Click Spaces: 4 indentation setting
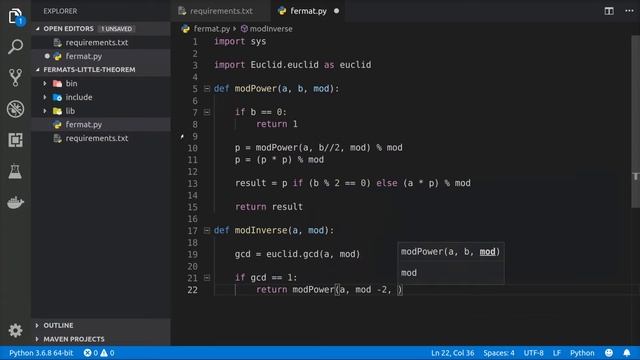640x360 pixels. tap(499, 353)
